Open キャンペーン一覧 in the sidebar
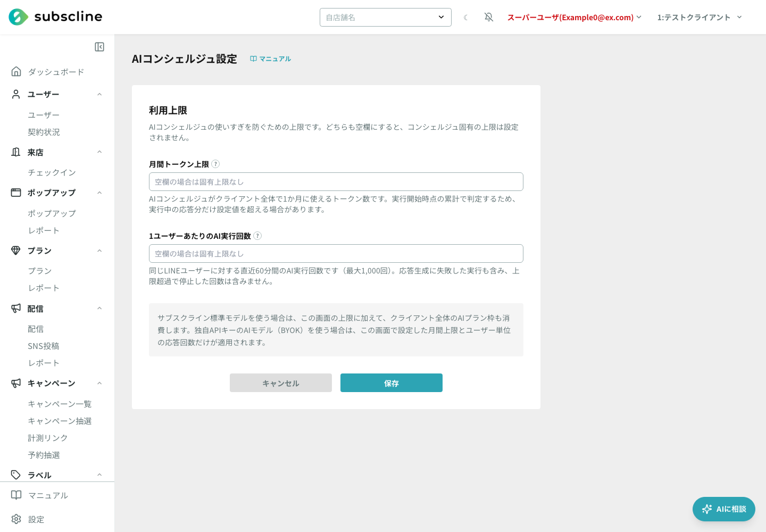The width and height of the screenshot is (766, 532). 60,404
